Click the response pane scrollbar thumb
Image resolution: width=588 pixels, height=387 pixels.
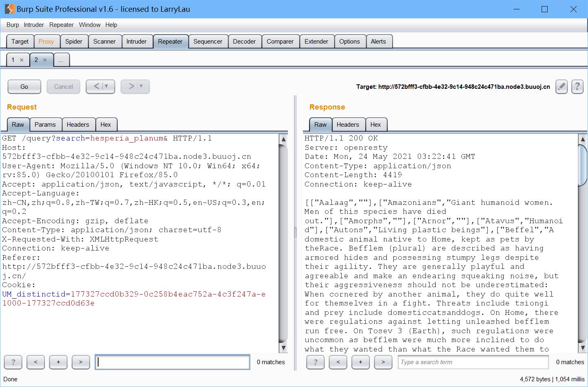point(583,165)
